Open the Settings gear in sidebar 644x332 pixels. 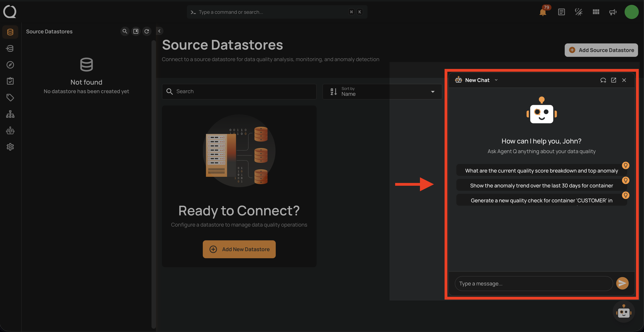[x=10, y=147]
